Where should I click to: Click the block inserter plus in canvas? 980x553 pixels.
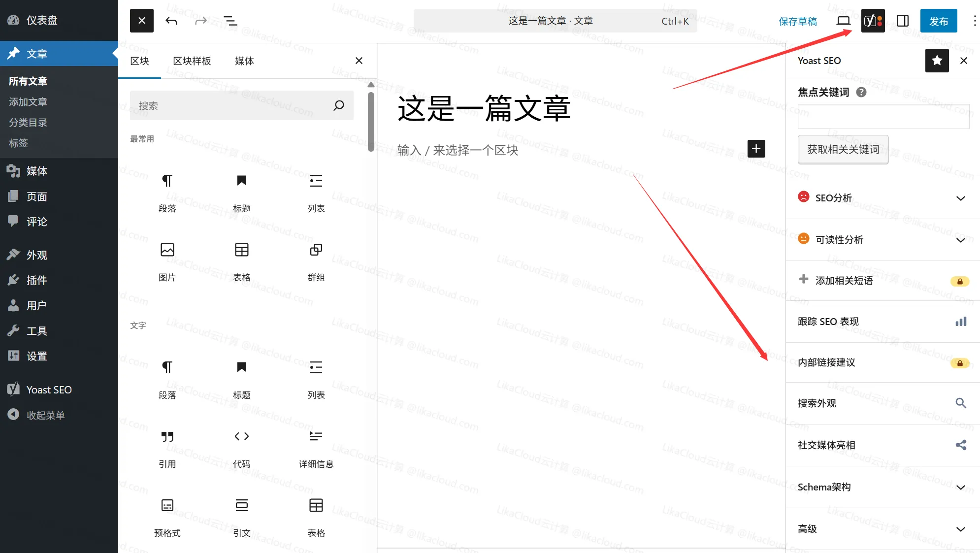pos(756,148)
